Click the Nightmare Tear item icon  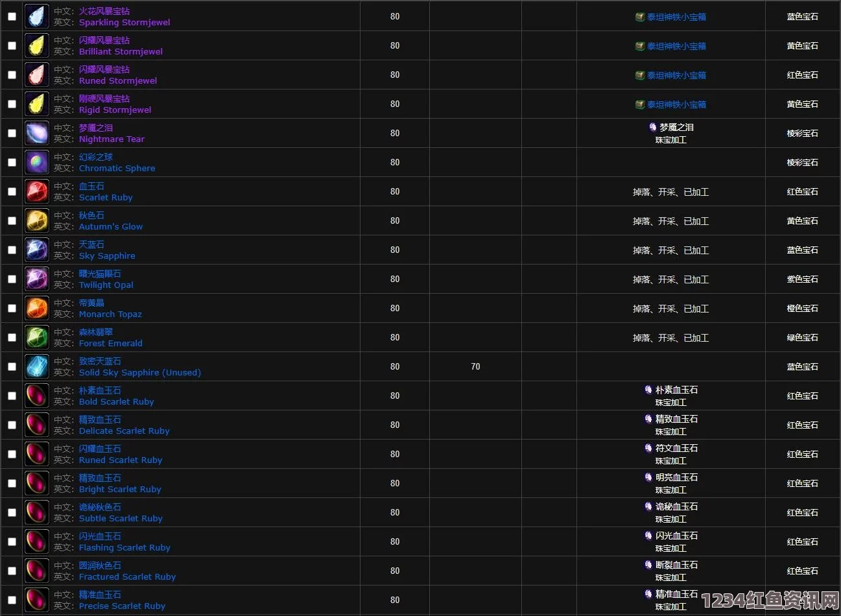point(37,133)
